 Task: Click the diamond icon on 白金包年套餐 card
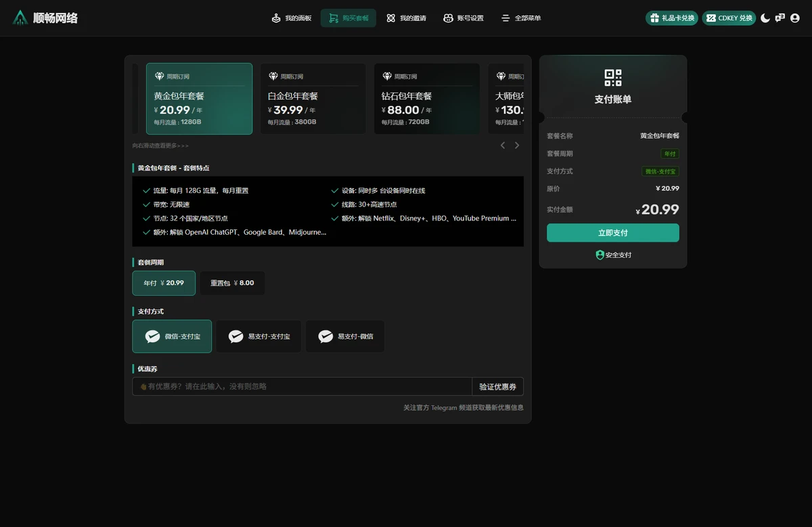pyautogui.click(x=273, y=76)
